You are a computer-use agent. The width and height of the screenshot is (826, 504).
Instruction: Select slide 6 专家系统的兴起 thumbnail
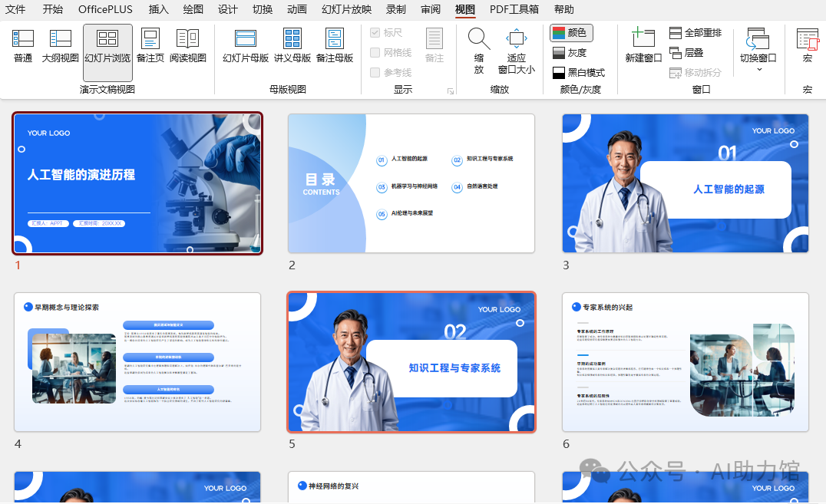[686, 362]
